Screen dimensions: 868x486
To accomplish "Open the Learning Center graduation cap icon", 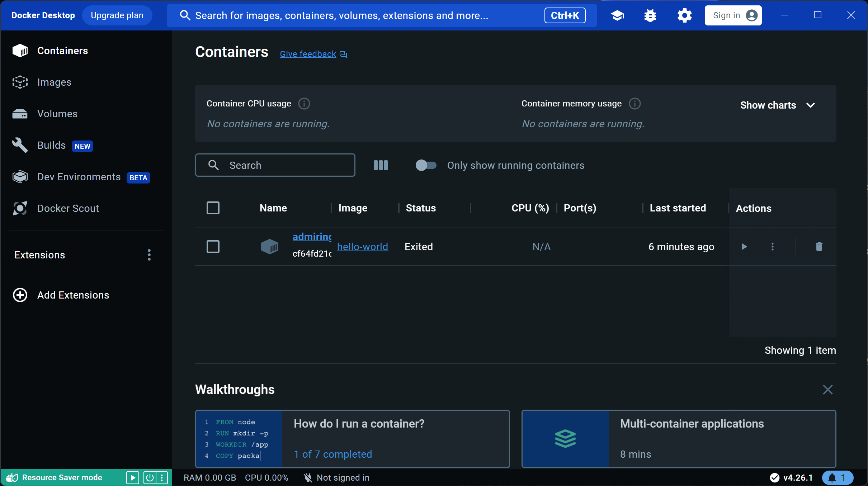I will tap(618, 15).
